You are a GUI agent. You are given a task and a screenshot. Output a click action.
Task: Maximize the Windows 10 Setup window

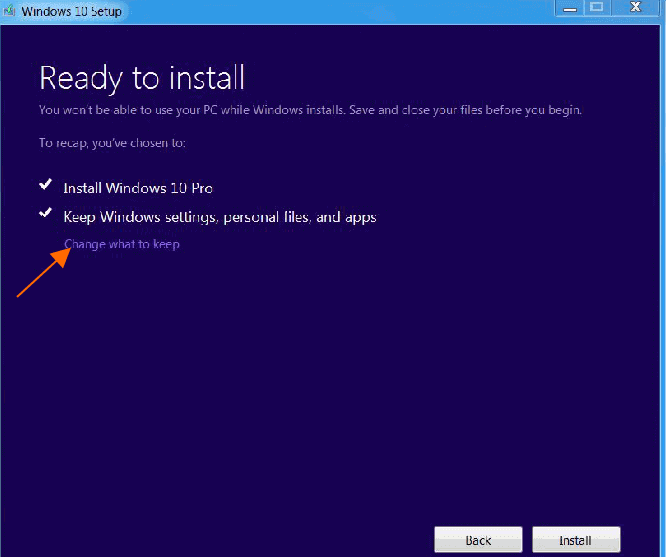(597, 8)
